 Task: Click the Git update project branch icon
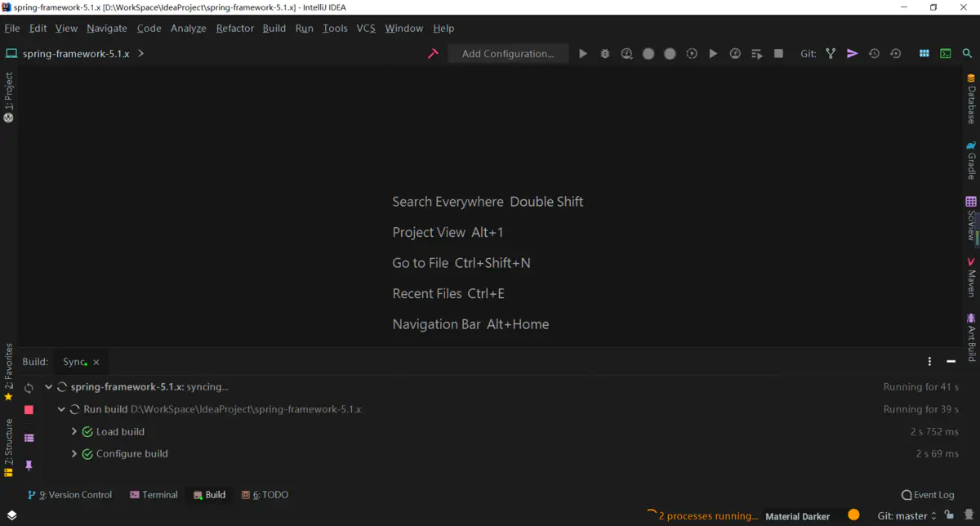tap(831, 53)
